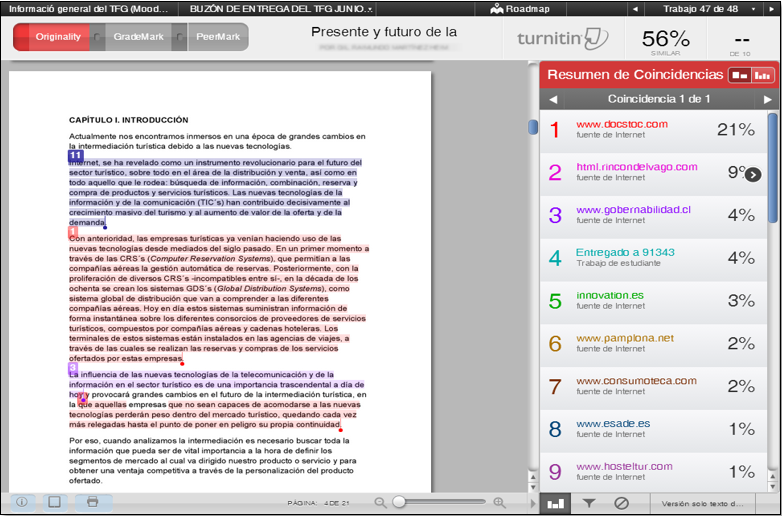Open excluded sources icon
Screen dimensions: 782x516
point(621,504)
